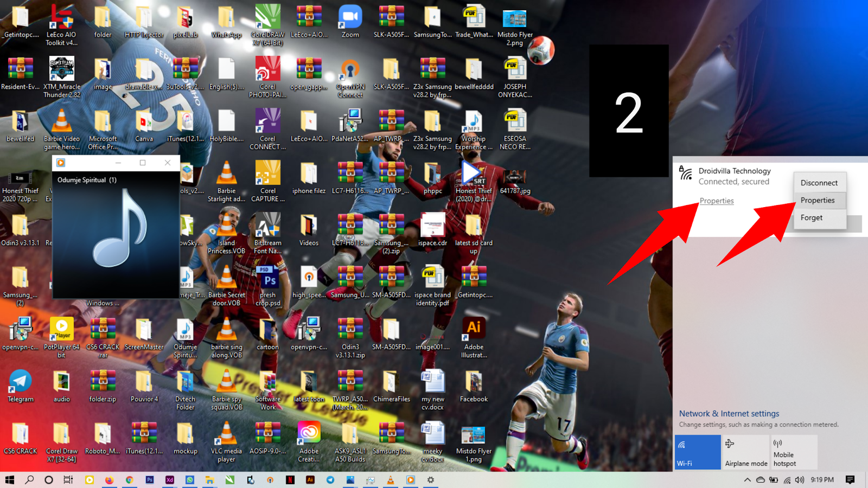Toggle the Wi-Fi quick action tile

click(698, 452)
